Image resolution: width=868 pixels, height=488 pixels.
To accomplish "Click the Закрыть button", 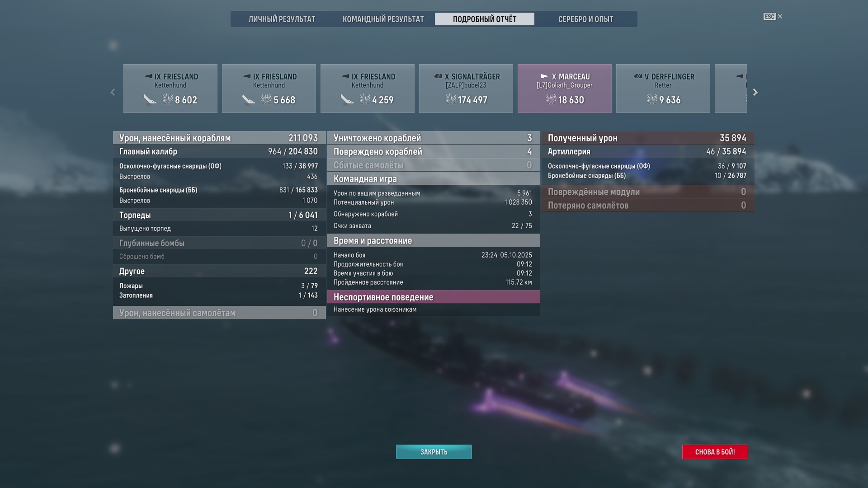I will tap(434, 452).
